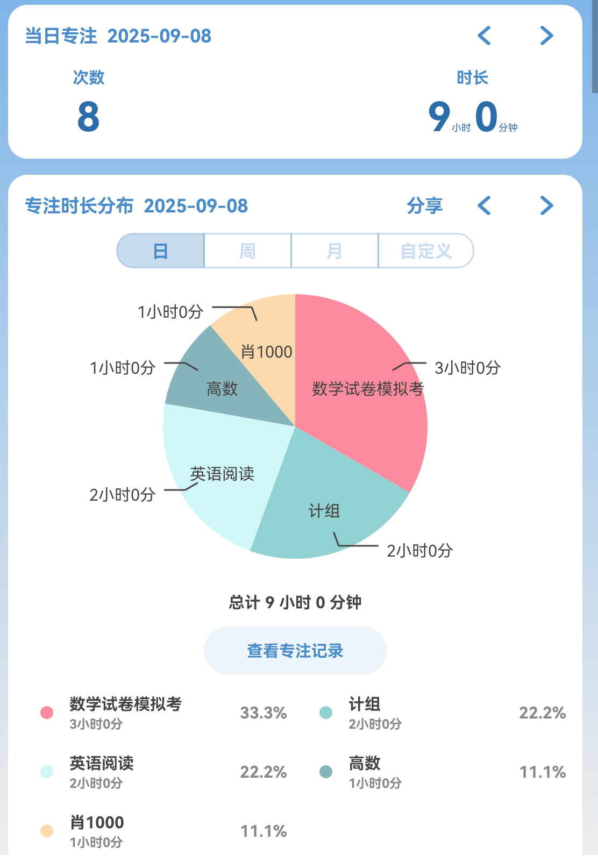This screenshot has width=598, height=868.
Task: Click the 高数 legend color dot
Action: pyautogui.click(x=326, y=772)
